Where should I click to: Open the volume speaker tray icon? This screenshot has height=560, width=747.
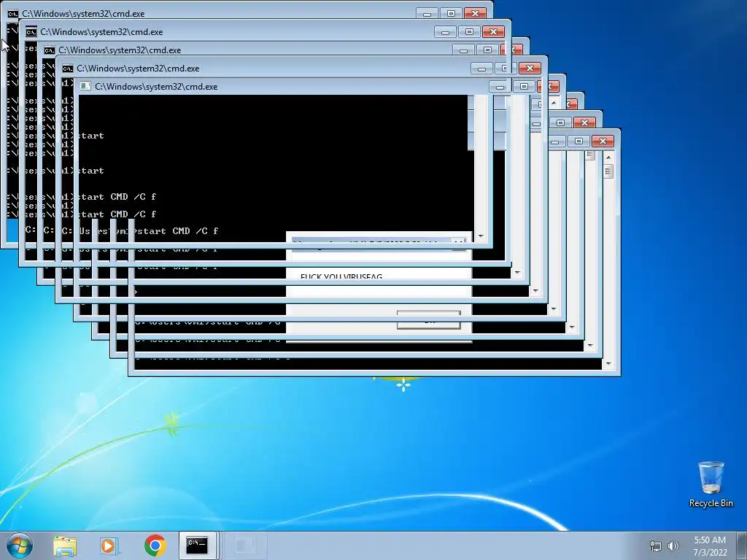673,546
